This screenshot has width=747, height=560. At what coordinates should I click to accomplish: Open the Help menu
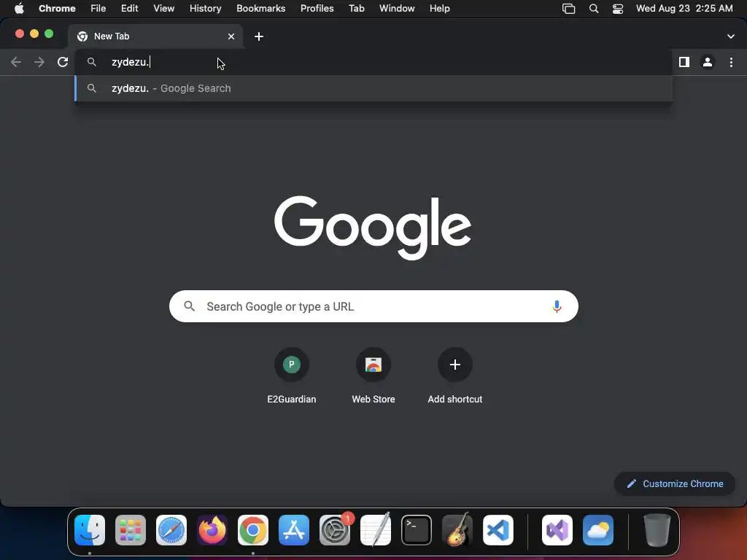[439, 8]
